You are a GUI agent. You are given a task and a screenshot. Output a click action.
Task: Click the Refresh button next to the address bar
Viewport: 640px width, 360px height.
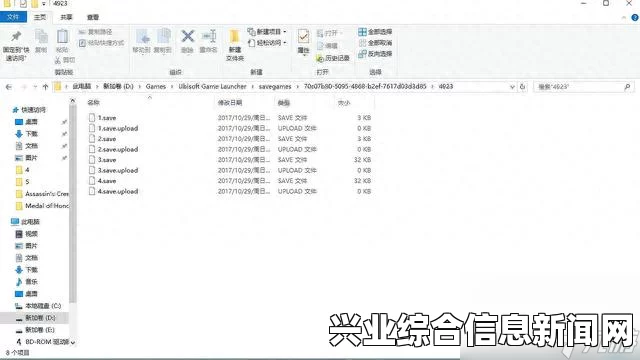[522, 87]
